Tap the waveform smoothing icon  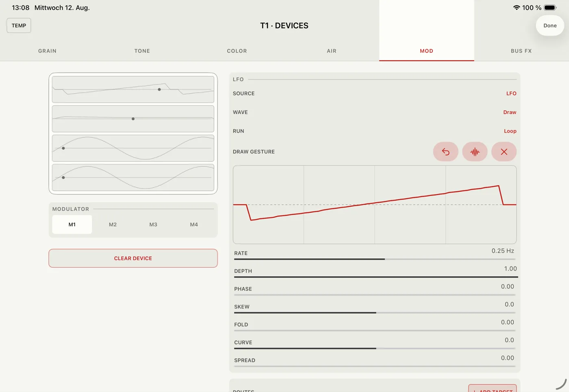(x=475, y=152)
